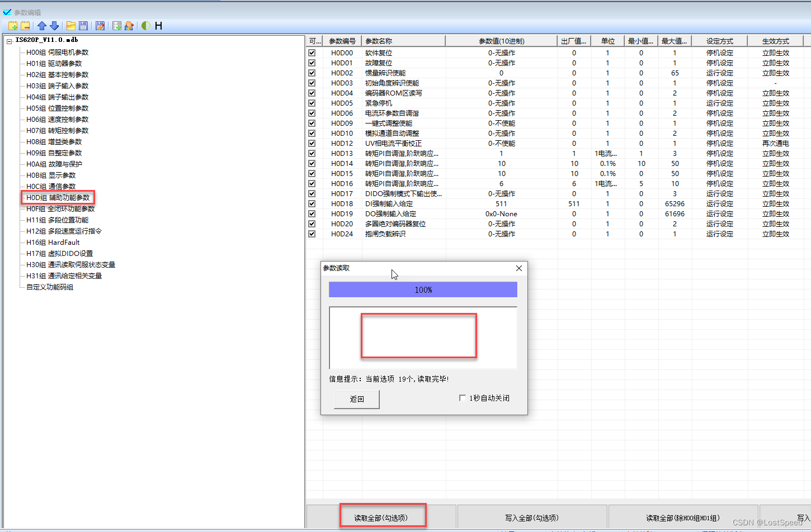
Task: Click the 参数值(10进制) column header
Action: (502, 41)
